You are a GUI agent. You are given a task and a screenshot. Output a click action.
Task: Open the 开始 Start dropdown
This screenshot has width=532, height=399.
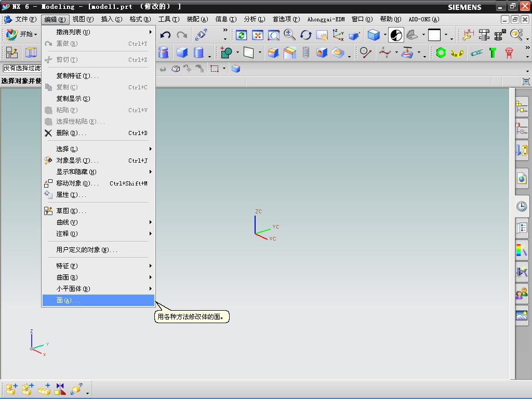(22, 34)
